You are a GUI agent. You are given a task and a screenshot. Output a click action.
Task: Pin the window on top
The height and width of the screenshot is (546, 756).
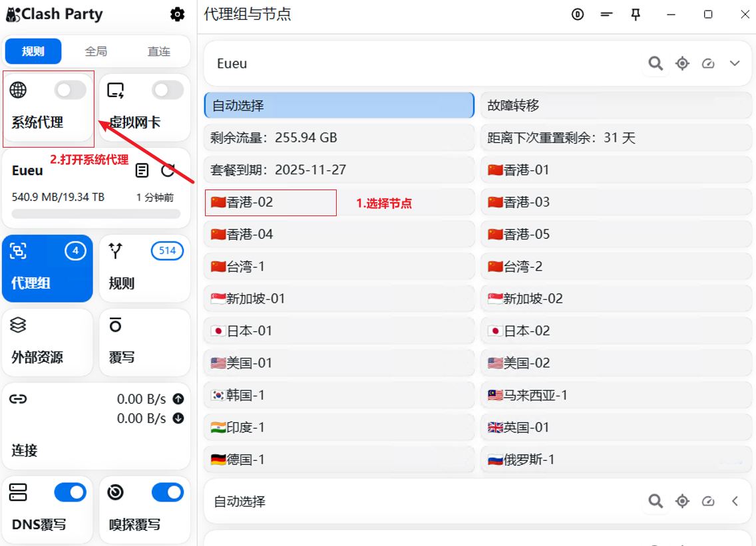[x=636, y=15]
